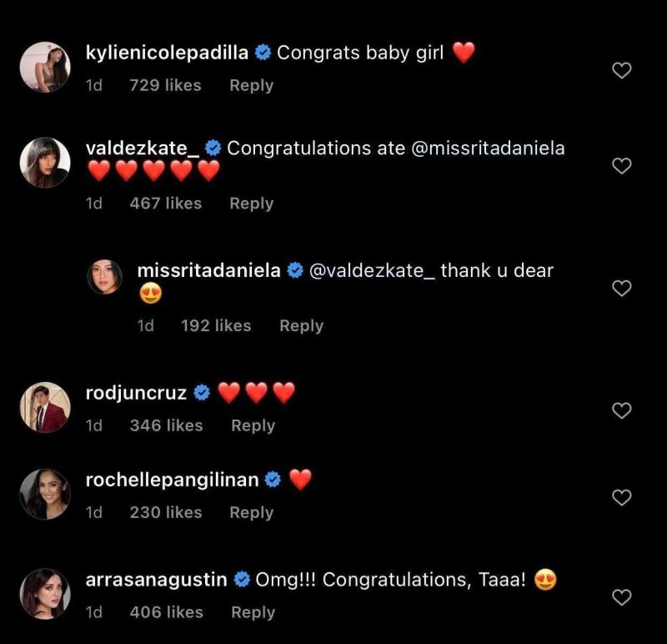The width and height of the screenshot is (667, 644).
Task: Like arrasanagustin's congratulations comment
Action: tap(622, 597)
